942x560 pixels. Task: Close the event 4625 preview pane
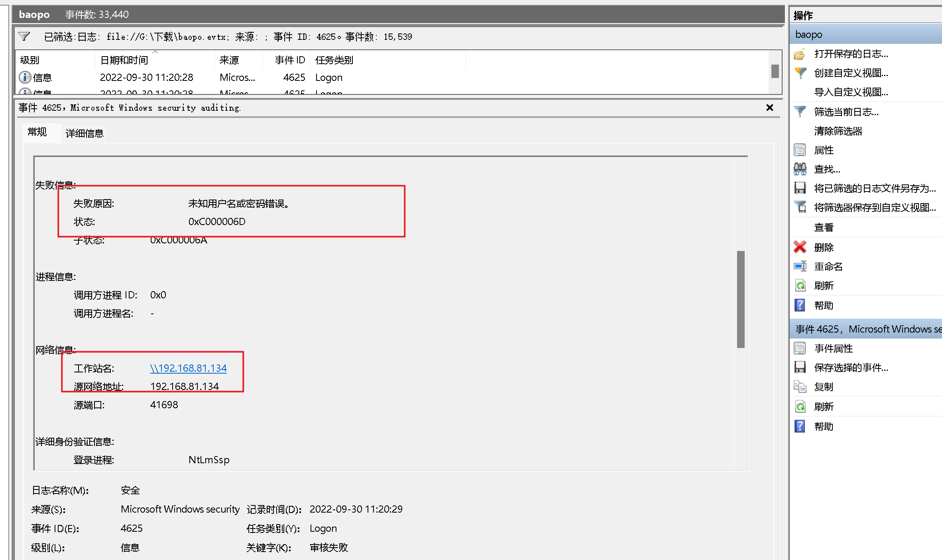tap(769, 108)
